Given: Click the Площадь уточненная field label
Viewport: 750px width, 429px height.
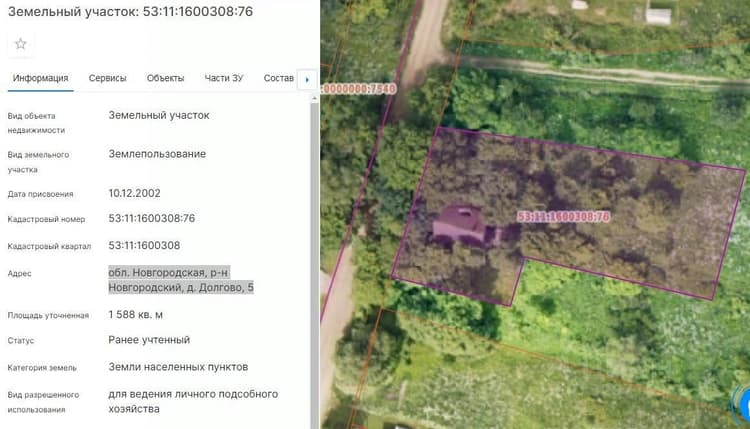Looking at the screenshot, I should (48, 316).
